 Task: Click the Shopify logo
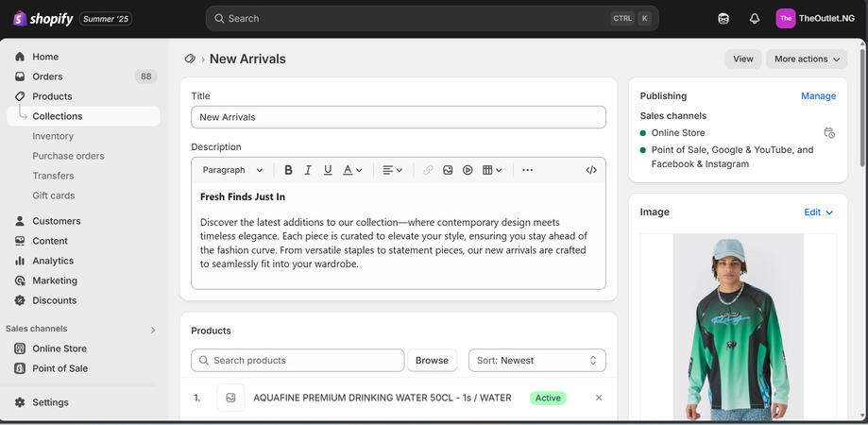(x=43, y=19)
